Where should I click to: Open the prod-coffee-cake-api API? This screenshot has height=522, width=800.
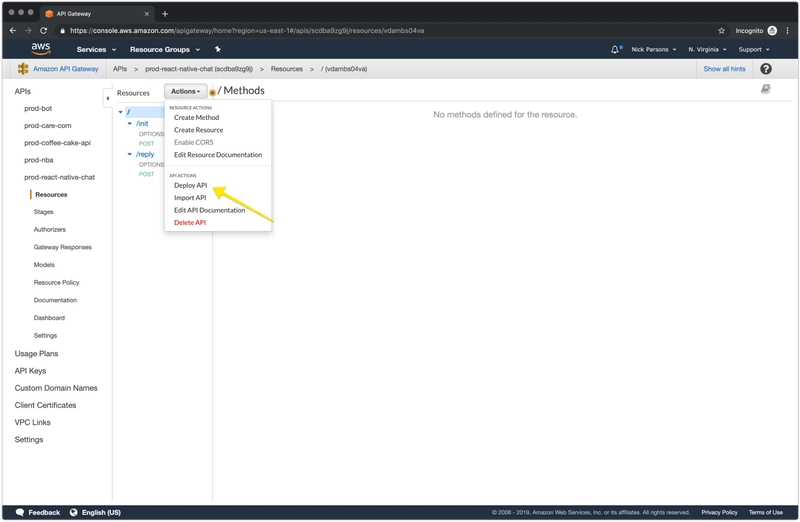coord(57,143)
